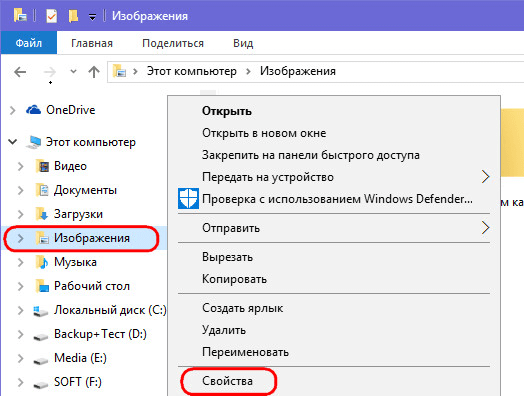Image resolution: width=524 pixels, height=396 pixels.
Task: Click the Media (E:) drive icon
Action: tap(41, 360)
